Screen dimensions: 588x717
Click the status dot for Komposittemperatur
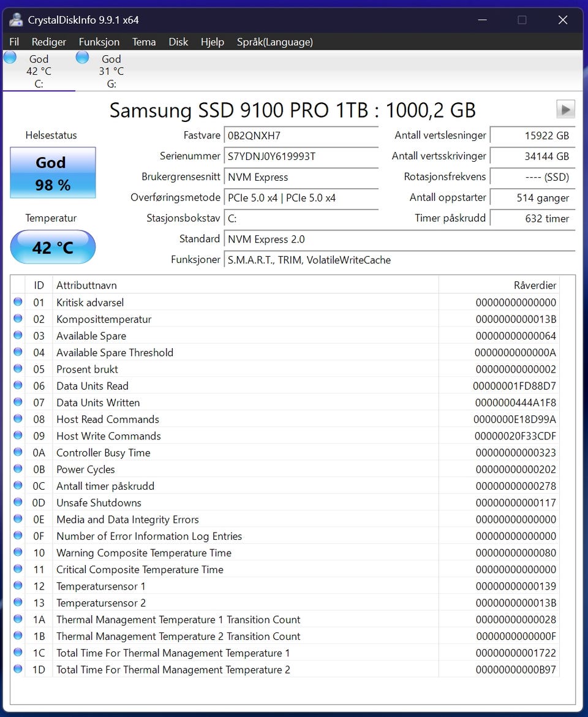(x=18, y=318)
